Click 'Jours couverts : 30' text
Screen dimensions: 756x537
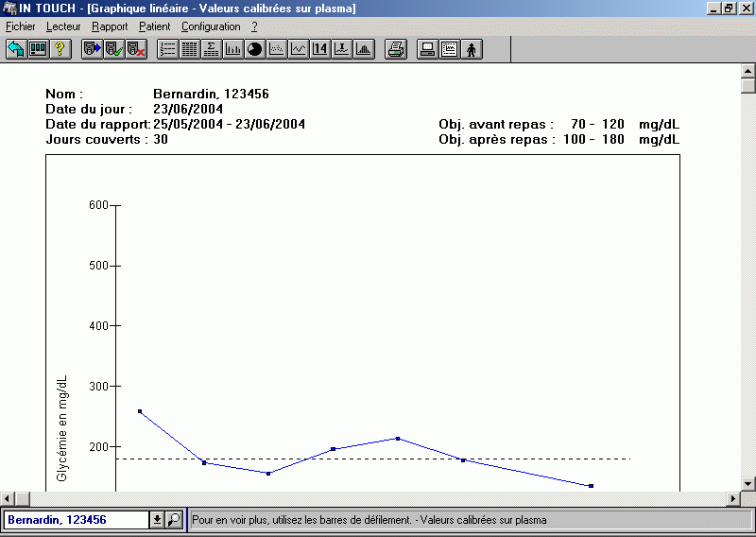[107, 139]
